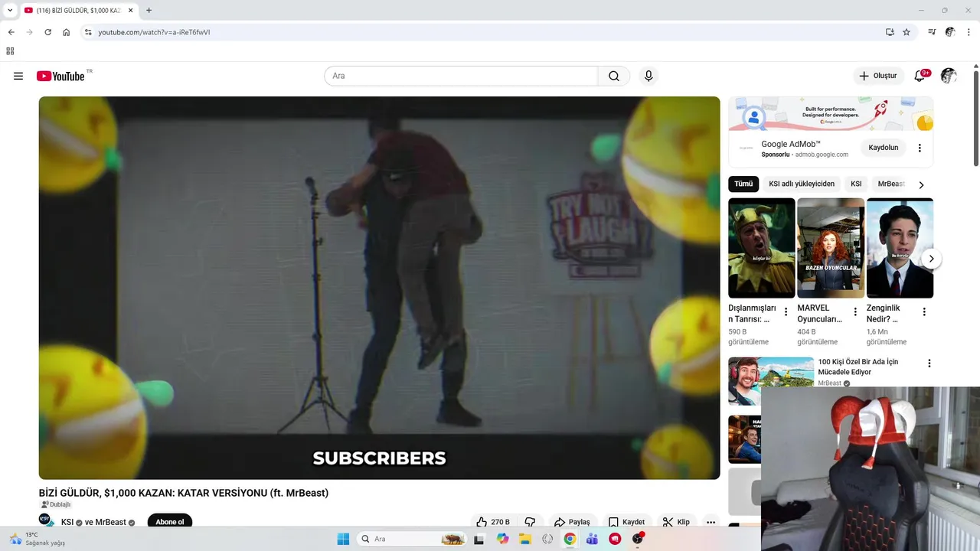The image size is (980, 551).
Task: Open 100 Kişi Özel Bir Ada thumbnail
Action: [x=771, y=380]
